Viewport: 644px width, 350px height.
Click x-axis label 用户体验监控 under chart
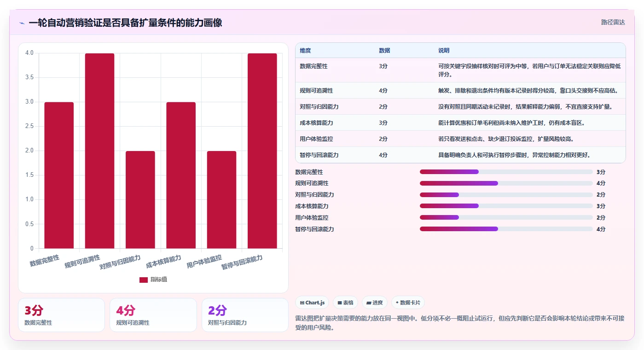pos(204,262)
